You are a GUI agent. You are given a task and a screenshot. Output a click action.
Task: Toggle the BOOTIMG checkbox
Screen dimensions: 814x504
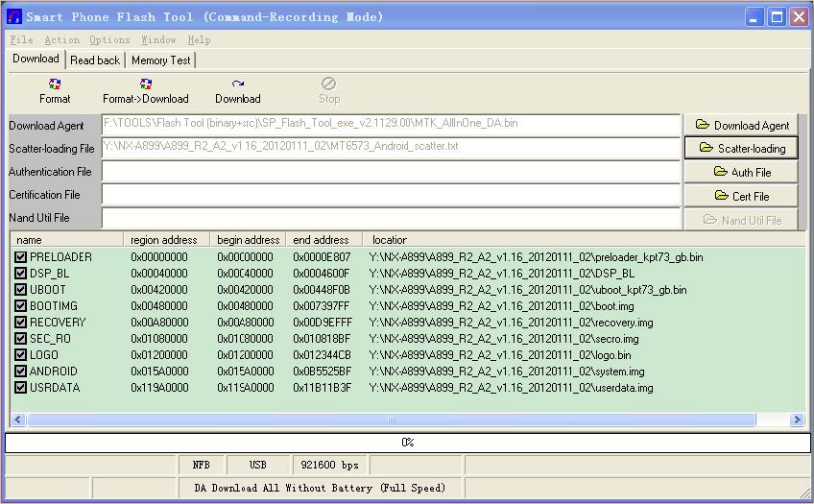[x=20, y=305]
